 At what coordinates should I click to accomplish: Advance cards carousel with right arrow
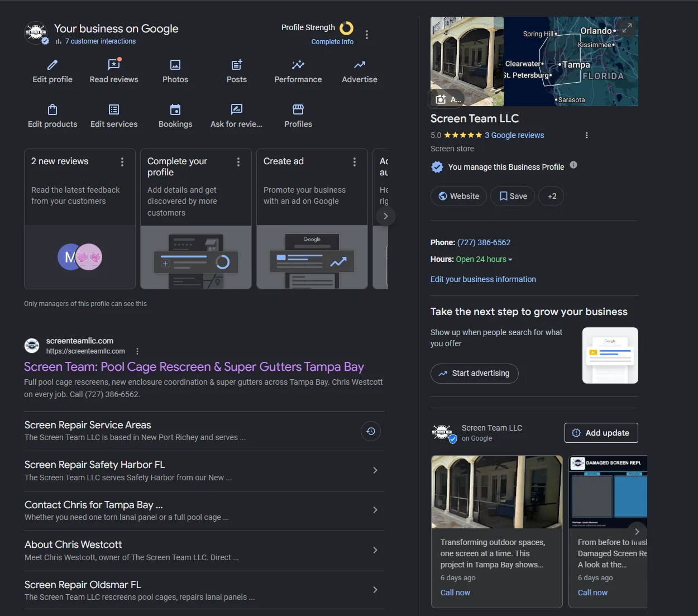click(x=385, y=216)
